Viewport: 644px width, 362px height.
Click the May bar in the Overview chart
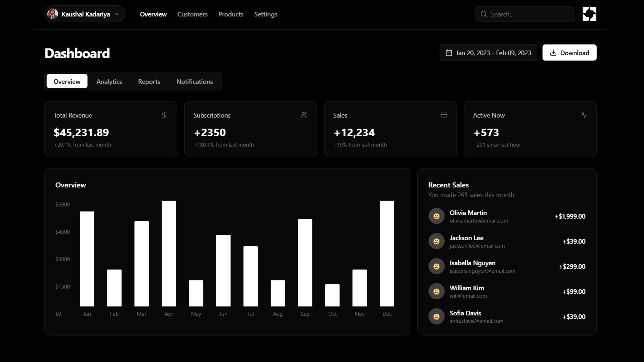click(196, 293)
